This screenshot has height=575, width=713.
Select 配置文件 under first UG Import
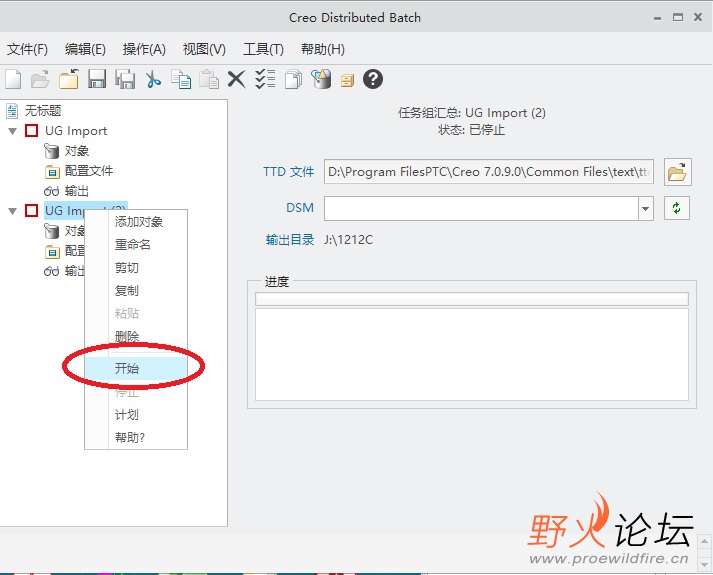(89, 171)
